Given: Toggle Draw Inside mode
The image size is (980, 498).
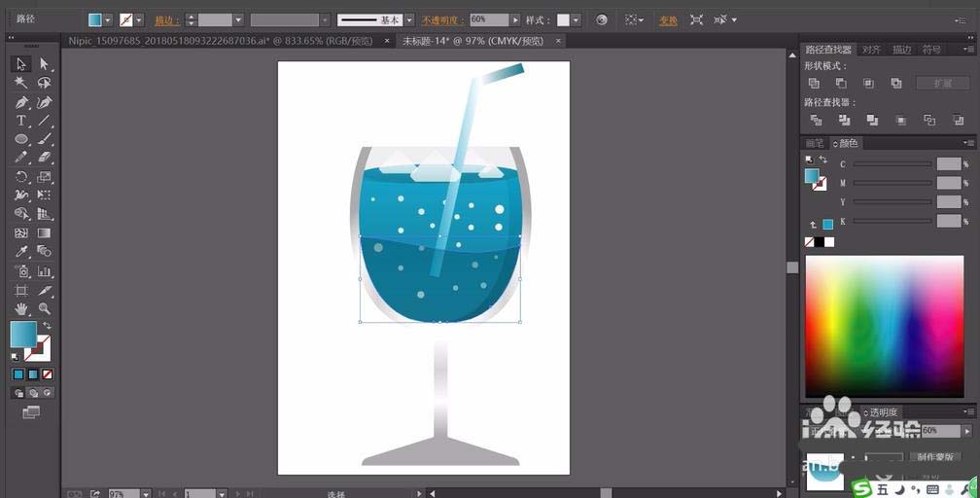Looking at the screenshot, I should coord(48,393).
